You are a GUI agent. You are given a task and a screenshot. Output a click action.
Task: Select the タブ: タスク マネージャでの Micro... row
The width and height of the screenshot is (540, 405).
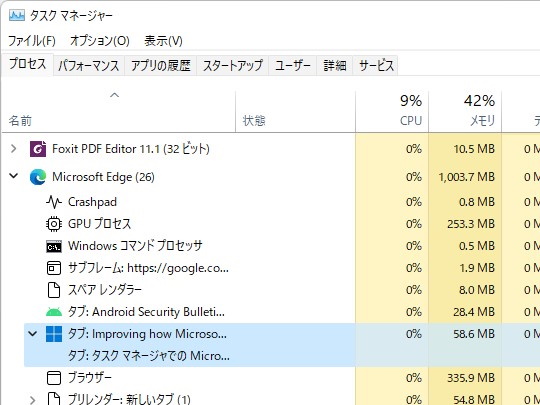pyautogui.click(x=282, y=356)
